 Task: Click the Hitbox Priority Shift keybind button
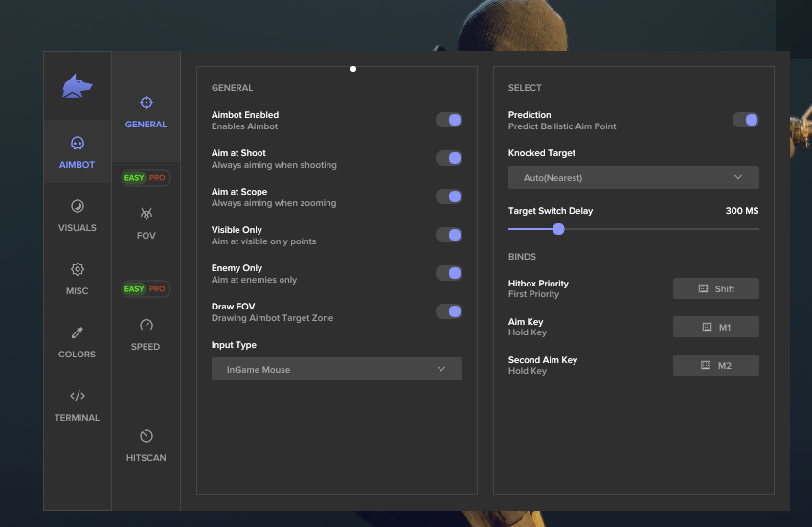716,288
